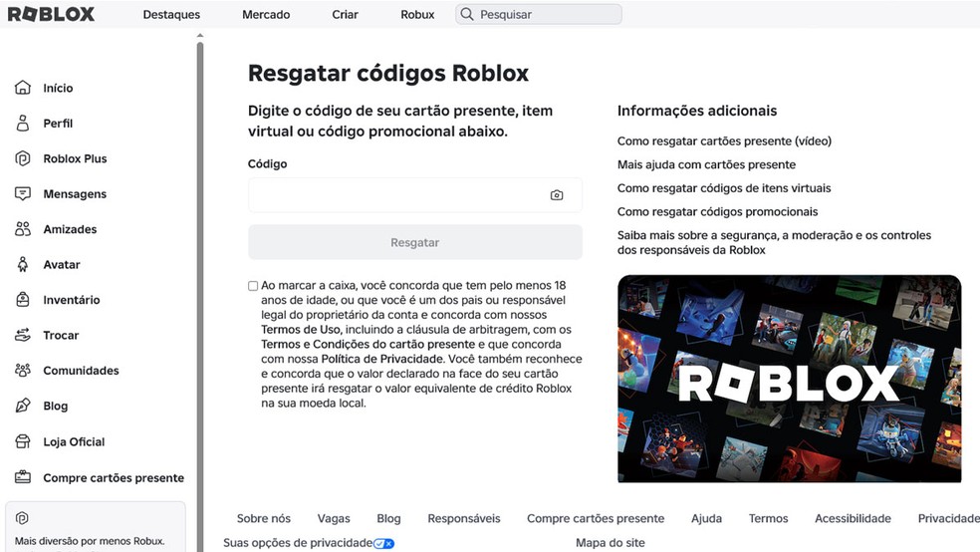Click the Loja Oficial store icon
This screenshot has height=552, width=980.
tap(23, 442)
